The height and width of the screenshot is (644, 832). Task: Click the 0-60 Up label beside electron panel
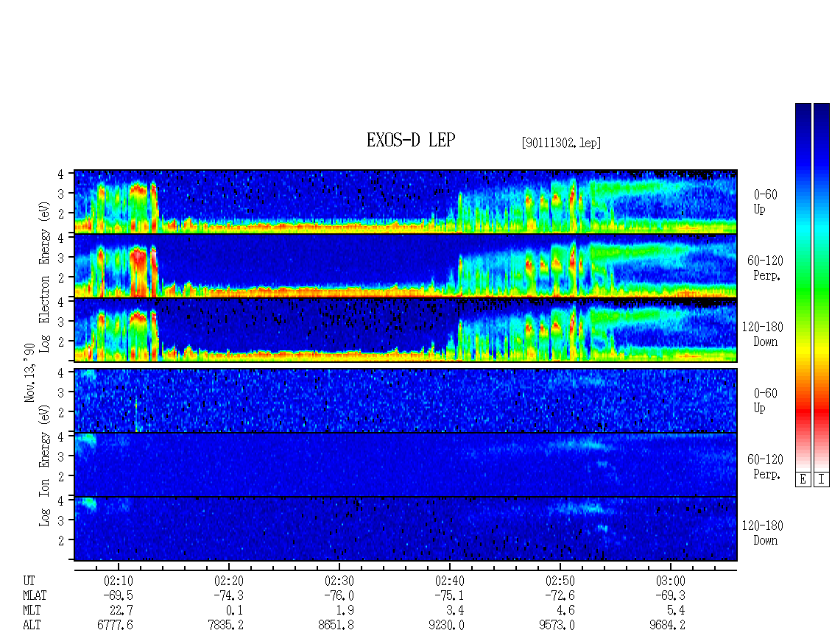coord(765,202)
